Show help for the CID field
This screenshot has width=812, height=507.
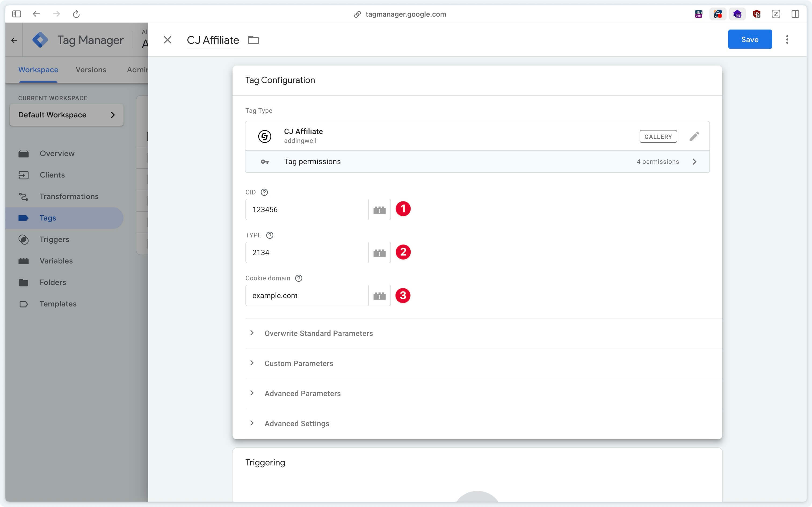(264, 192)
